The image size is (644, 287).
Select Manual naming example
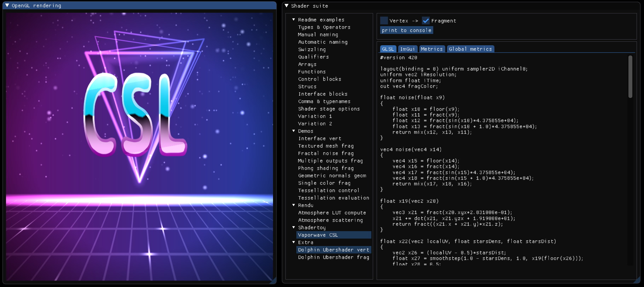point(318,35)
